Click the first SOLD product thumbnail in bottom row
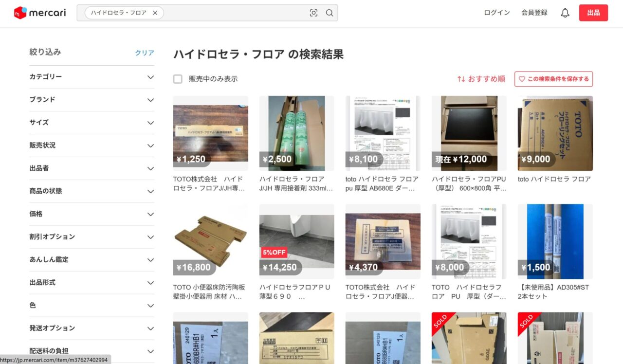Image resolution: width=623 pixels, height=364 pixels. point(469,338)
